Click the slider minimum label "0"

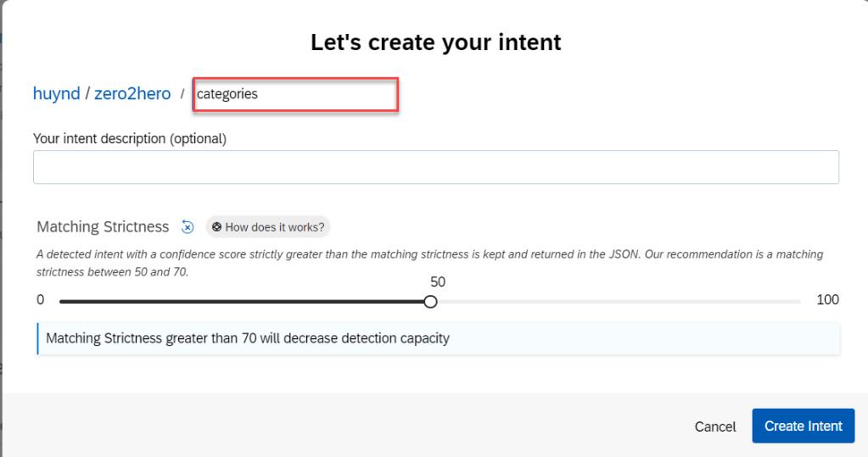click(41, 300)
